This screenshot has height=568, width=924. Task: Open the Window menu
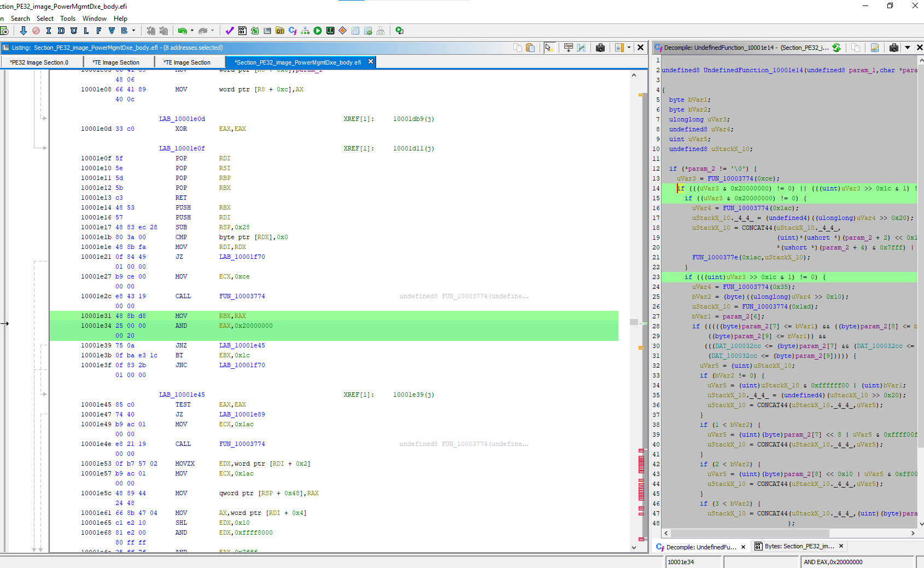95,19
